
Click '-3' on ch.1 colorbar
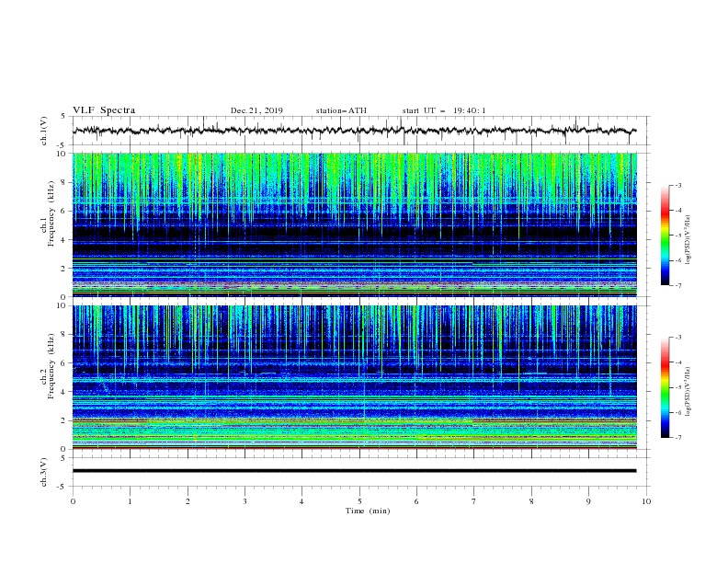[x=677, y=185]
